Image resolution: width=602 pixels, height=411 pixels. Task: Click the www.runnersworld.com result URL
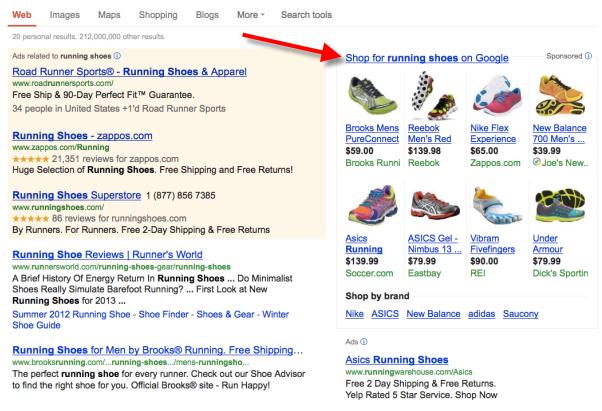coord(121,267)
